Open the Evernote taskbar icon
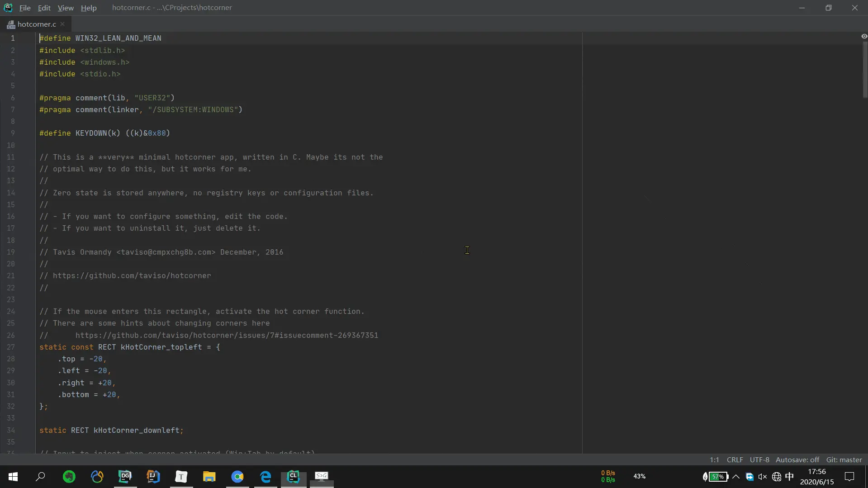 69,476
